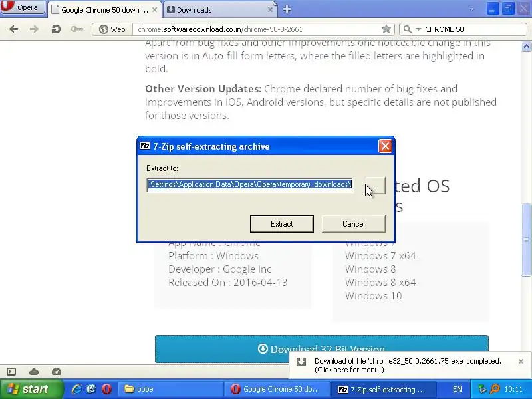The width and height of the screenshot is (532, 399).
Task: Click the text Developer : Google Inc
Action: click(219, 269)
